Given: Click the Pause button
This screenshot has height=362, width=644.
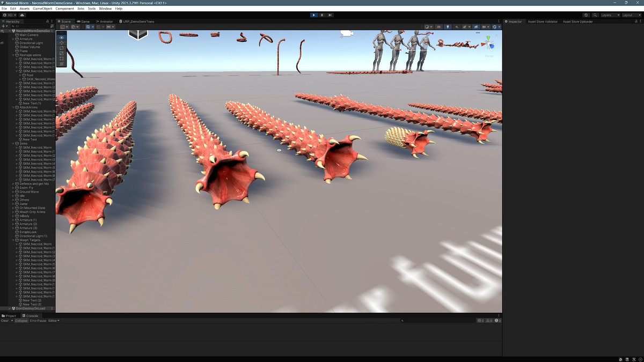Looking at the screenshot, I should click(322, 15).
